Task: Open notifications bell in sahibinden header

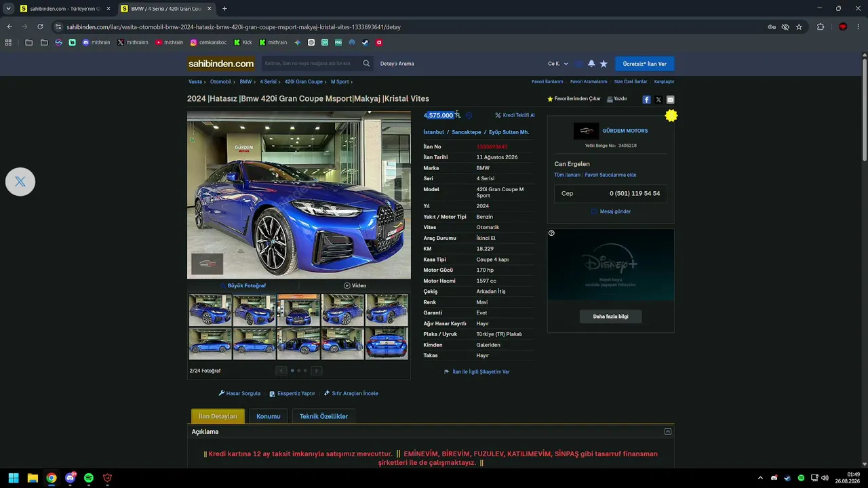Action: click(x=591, y=64)
